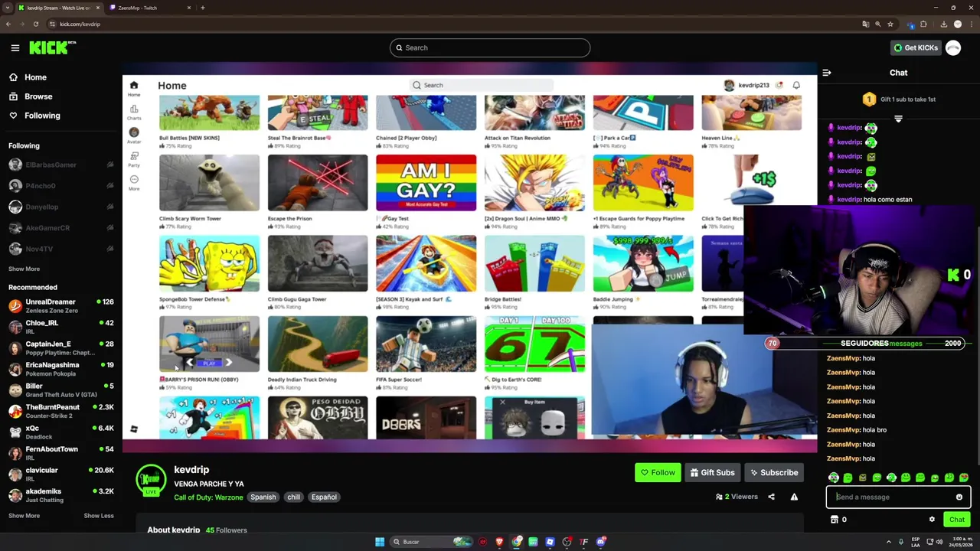Click the Dig to Earth's CORE thumbnail
Viewport: 980px width, 551px height.
click(534, 344)
